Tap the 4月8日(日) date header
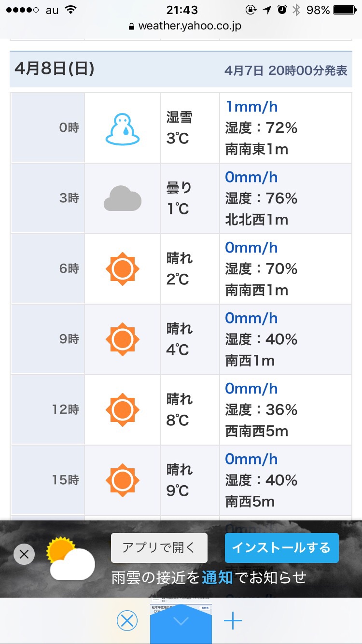362x644 pixels. point(54,69)
